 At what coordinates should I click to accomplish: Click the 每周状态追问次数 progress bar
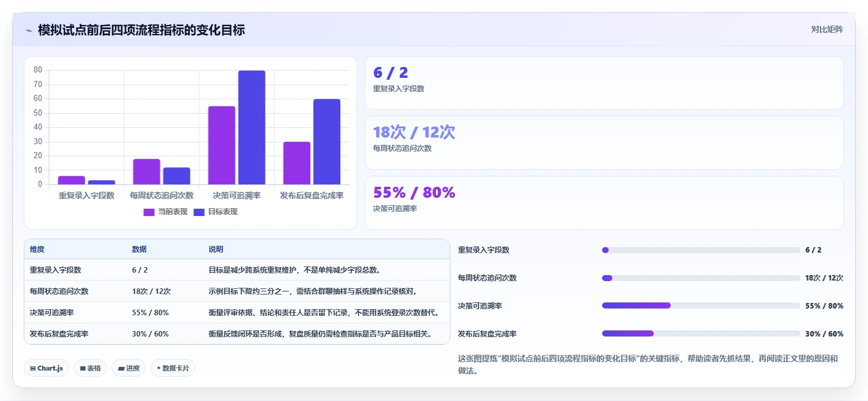(x=701, y=278)
